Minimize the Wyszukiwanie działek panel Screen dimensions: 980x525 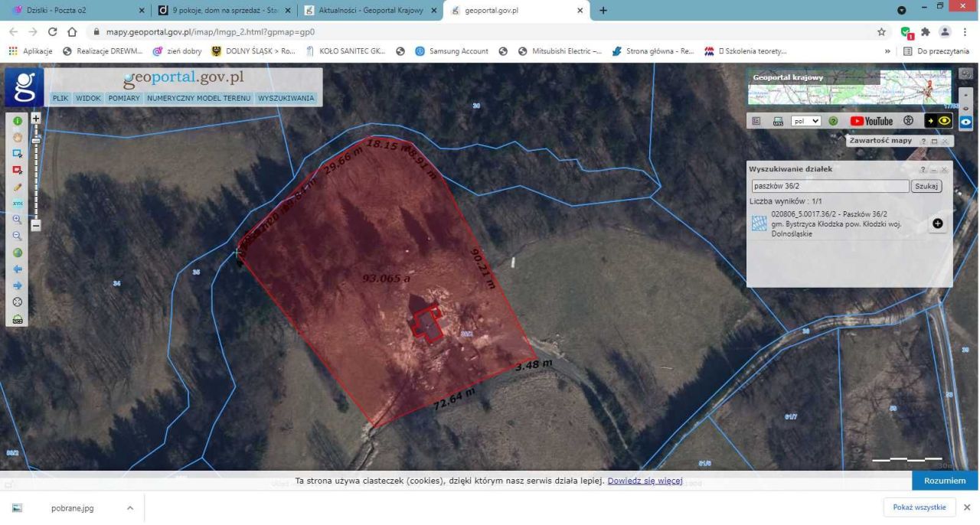tap(934, 169)
